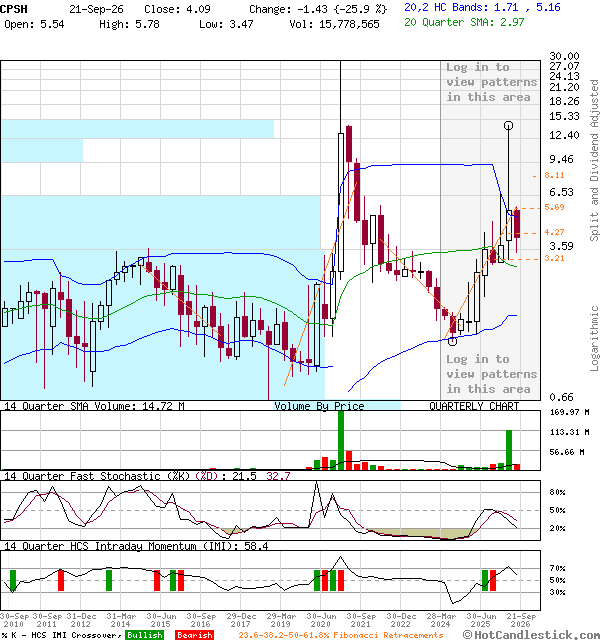Click the Bearish legend label
The image size is (600, 640).
point(194,635)
